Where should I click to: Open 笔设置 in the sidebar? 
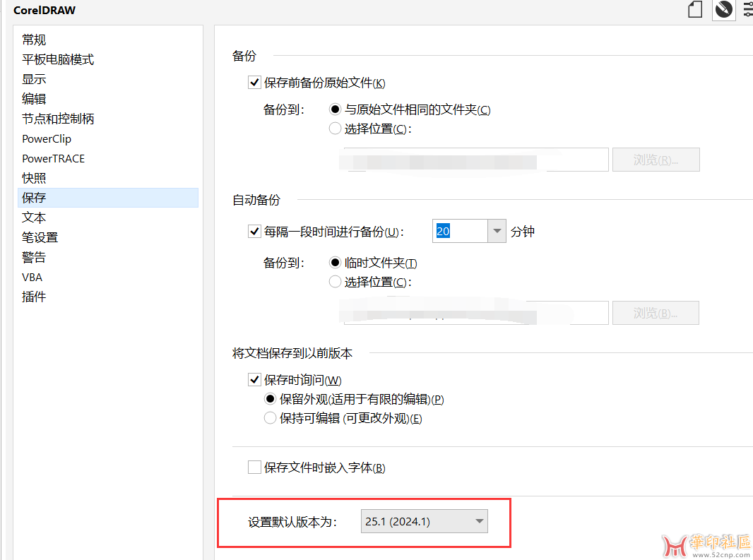coord(108,237)
